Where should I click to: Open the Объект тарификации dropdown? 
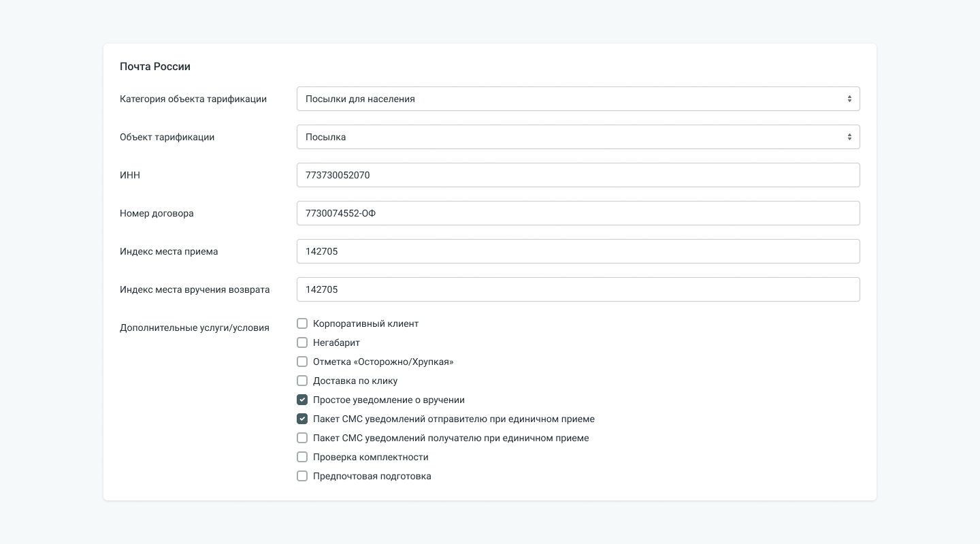[578, 137]
